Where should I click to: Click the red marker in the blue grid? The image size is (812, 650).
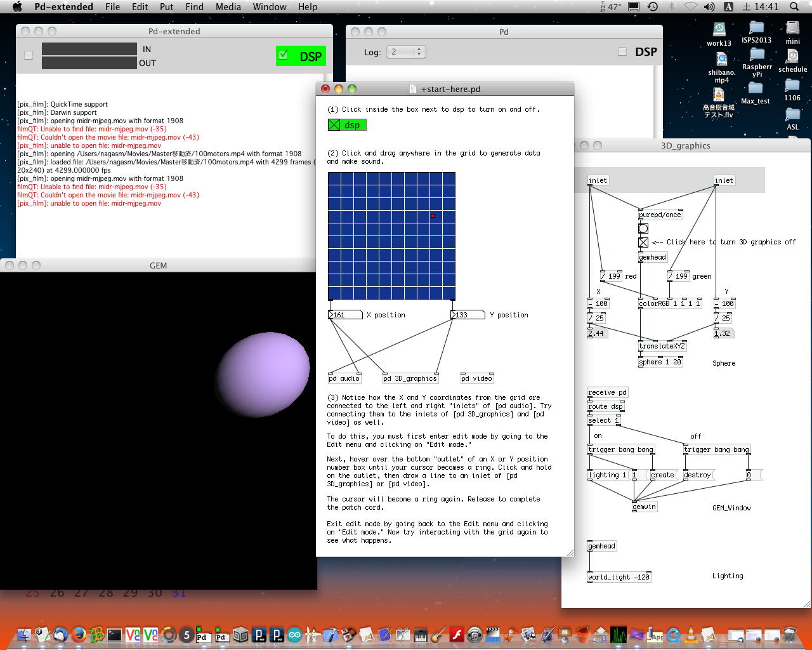tap(433, 216)
